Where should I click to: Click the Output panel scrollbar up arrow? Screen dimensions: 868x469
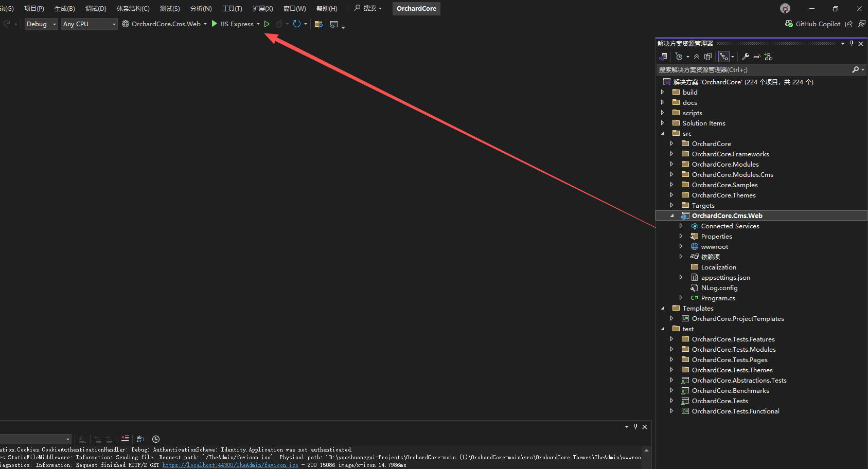(x=647, y=450)
